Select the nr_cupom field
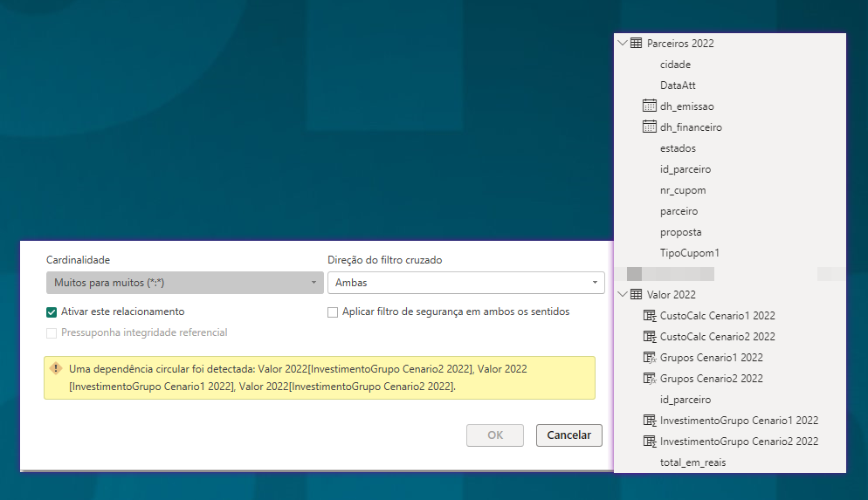 coord(683,190)
